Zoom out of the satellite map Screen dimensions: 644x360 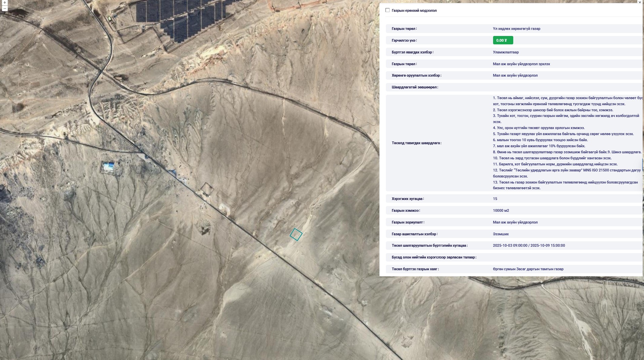[5, 8]
